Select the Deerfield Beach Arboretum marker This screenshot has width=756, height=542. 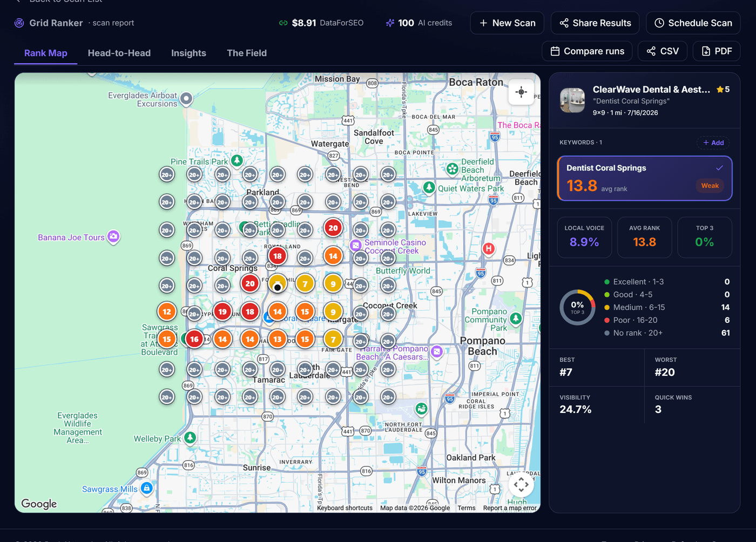tap(453, 169)
